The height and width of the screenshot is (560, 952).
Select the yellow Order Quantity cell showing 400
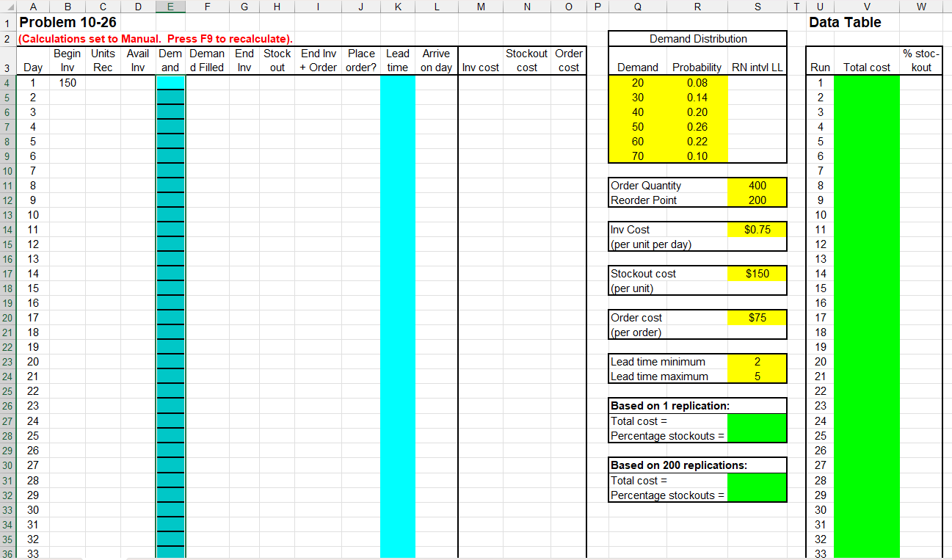(757, 185)
